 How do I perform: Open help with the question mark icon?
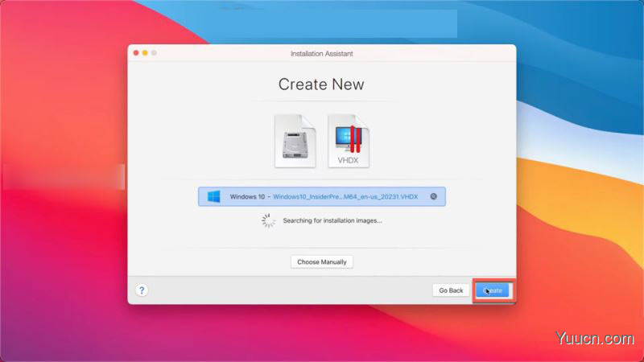tap(142, 290)
